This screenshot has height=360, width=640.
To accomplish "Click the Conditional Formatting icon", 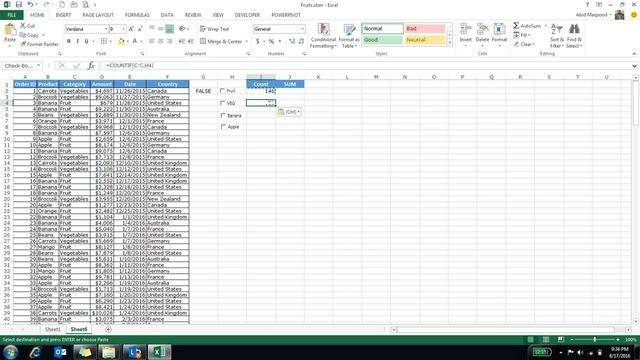I will 323,30.
